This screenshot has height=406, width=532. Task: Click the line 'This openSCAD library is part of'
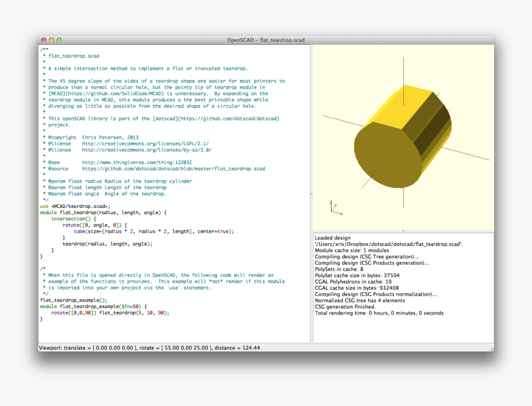[x=161, y=118]
